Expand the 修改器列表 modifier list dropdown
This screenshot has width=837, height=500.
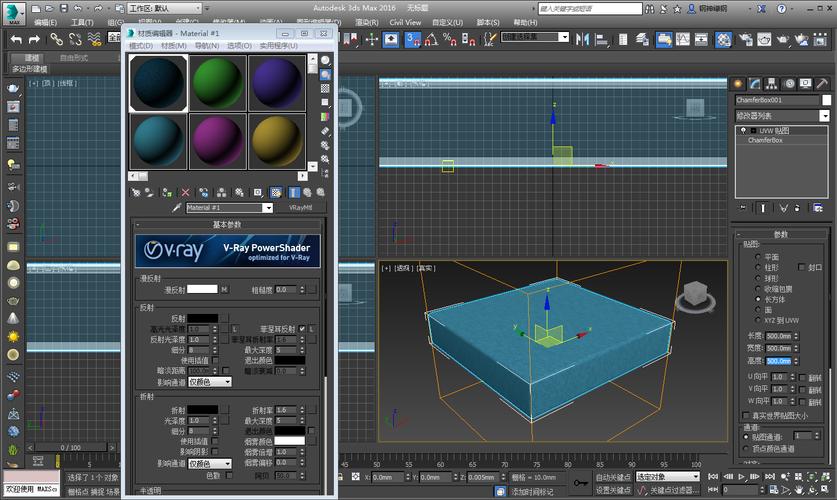tap(826, 115)
